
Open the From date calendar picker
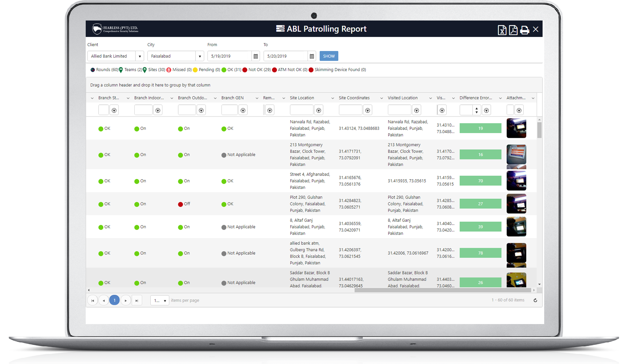pyautogui.click(x=256, y=56)
